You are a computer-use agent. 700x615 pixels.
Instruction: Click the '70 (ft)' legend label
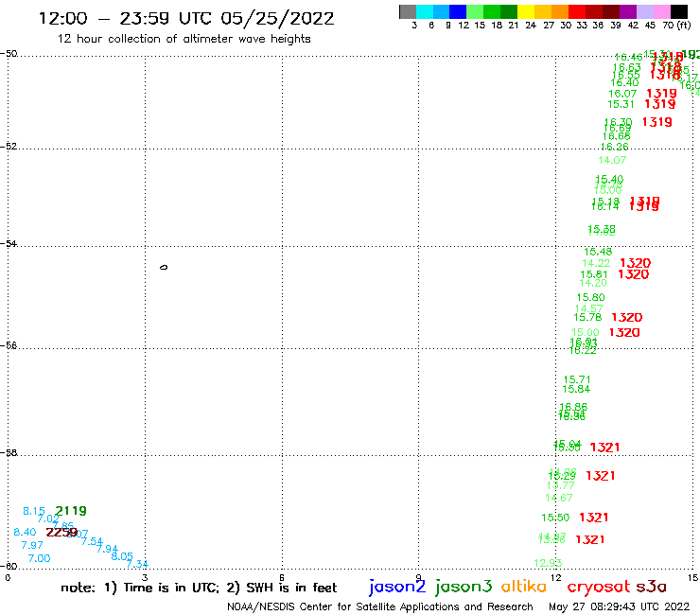(x=676, y=25)
